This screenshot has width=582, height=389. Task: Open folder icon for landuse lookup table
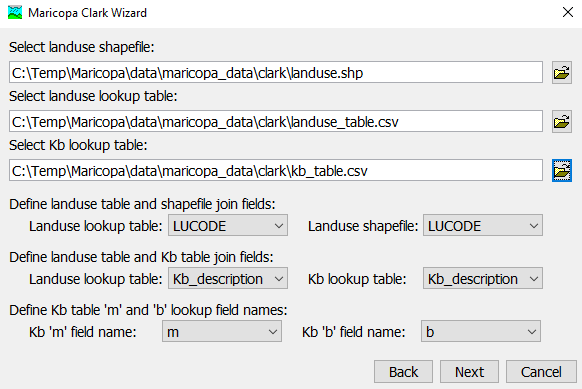(562, 121)
